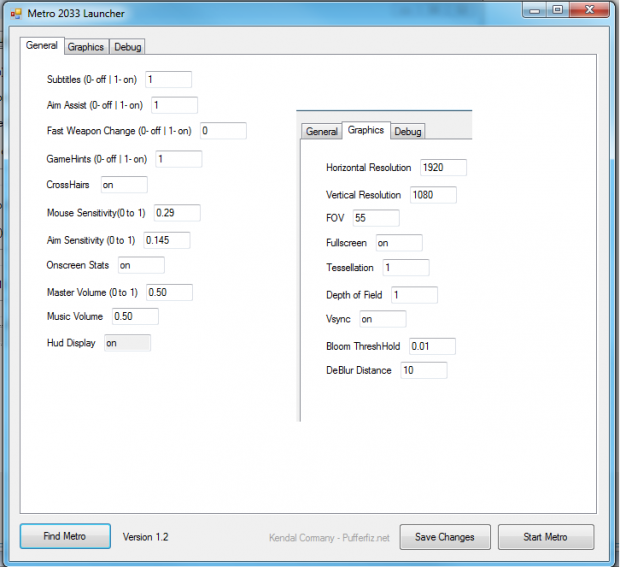Viewport: 620px width, 567px height.
Task: Click the Fast Weapon Change input box
Action: point(223,130)
